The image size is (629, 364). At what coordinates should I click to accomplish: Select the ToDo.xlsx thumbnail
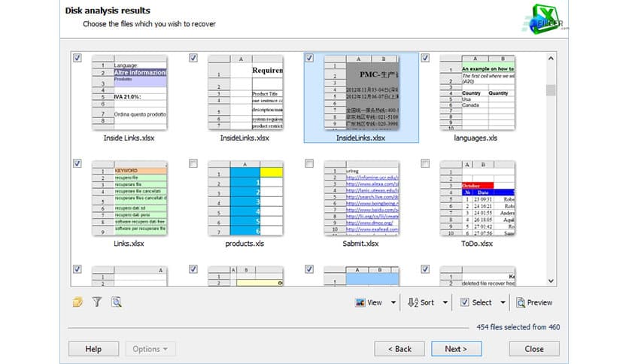coord(477,198)
